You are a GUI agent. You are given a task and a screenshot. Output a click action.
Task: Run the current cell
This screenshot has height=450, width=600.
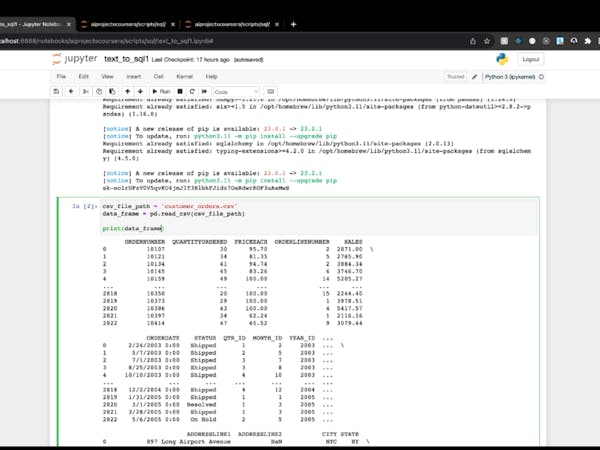161,91
